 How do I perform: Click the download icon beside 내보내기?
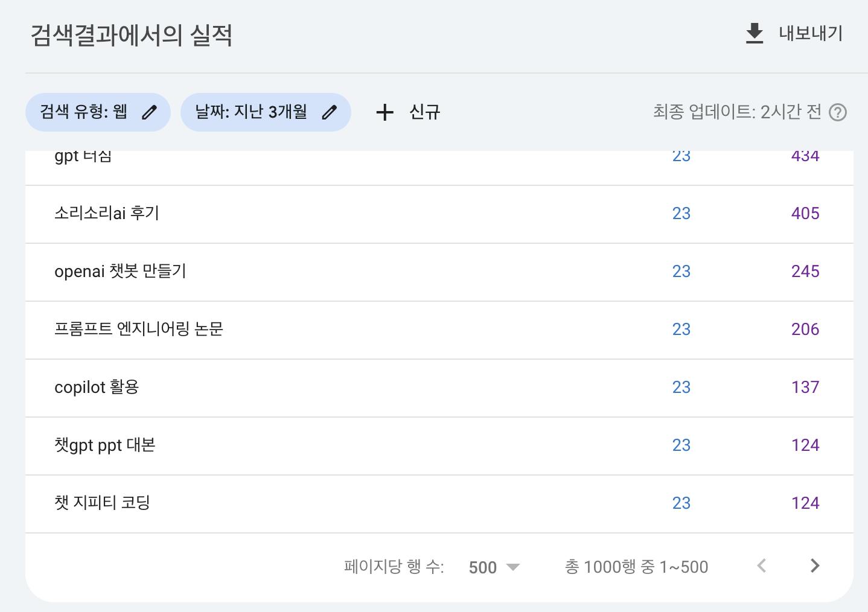[755, 34]
